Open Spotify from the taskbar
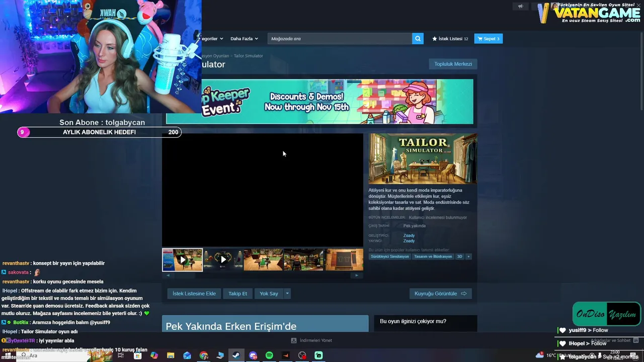Screen dimensions: 644x362 tap(269, 355)
